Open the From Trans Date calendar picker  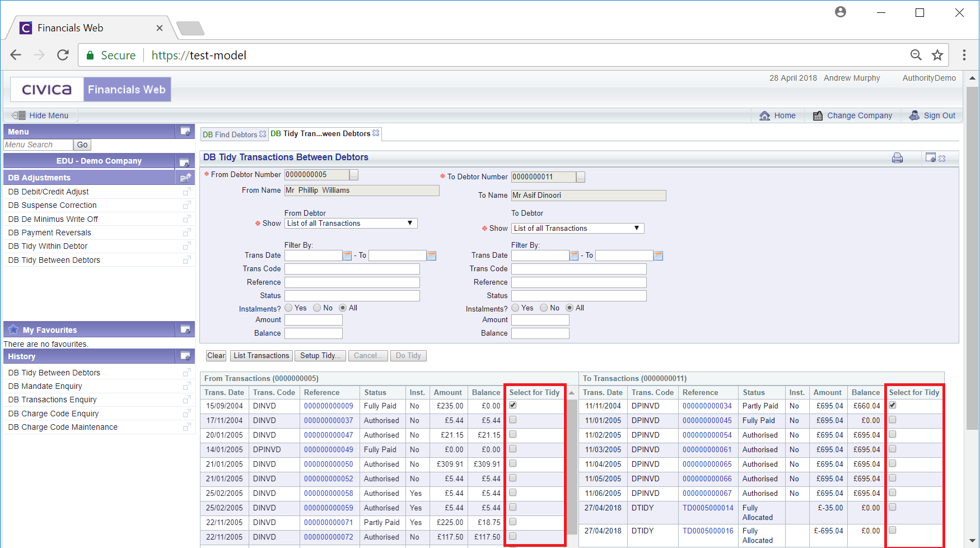[347, 256]
